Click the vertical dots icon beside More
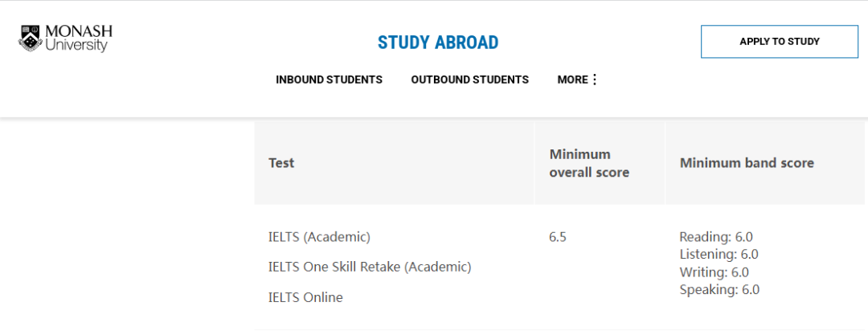868x335 pixels. 595,80
